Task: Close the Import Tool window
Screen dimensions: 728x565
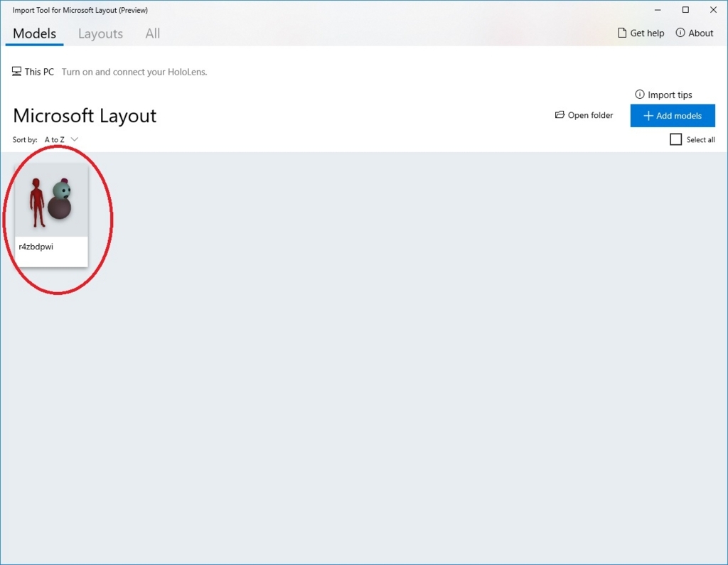Action: (713, 10)
